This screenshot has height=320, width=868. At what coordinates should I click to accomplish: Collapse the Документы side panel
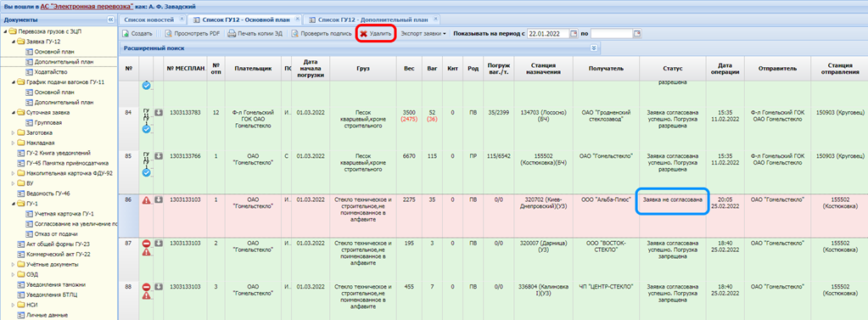point(110,20)
